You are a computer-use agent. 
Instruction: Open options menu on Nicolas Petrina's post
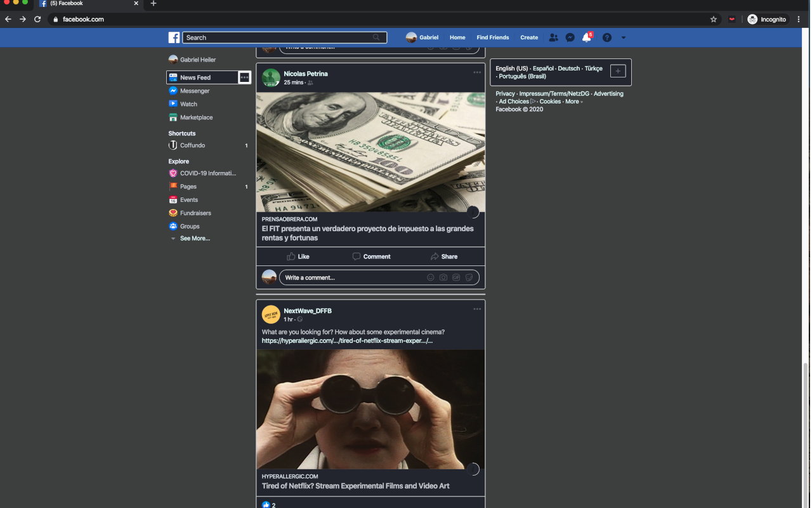point(477,72)
